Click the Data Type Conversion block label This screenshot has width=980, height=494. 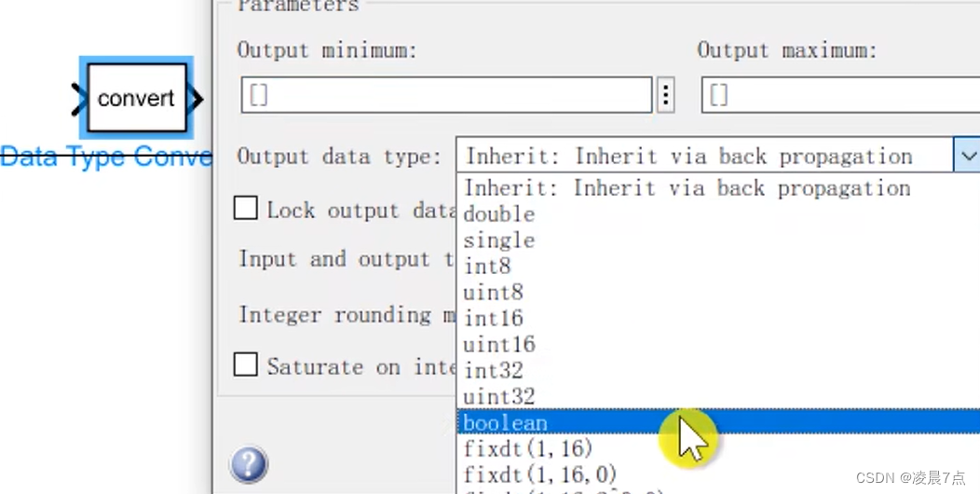[106, 157]
